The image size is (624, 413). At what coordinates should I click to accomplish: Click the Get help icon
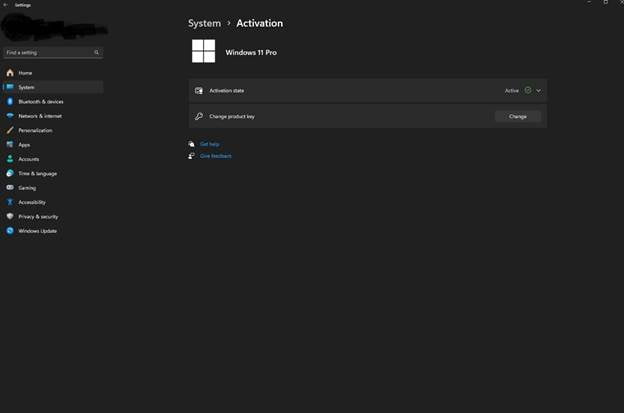click(x=191, y=144)
